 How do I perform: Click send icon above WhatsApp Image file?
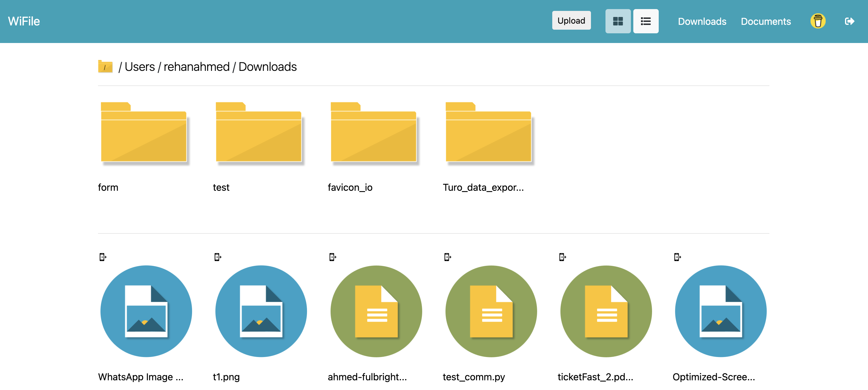103,257
